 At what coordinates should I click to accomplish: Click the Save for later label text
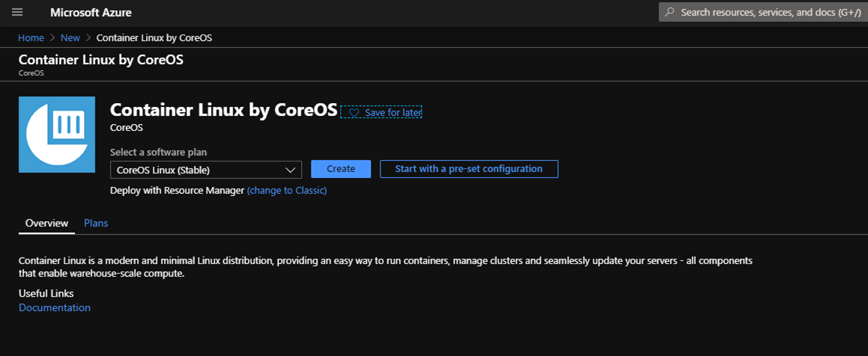point(394,113)
